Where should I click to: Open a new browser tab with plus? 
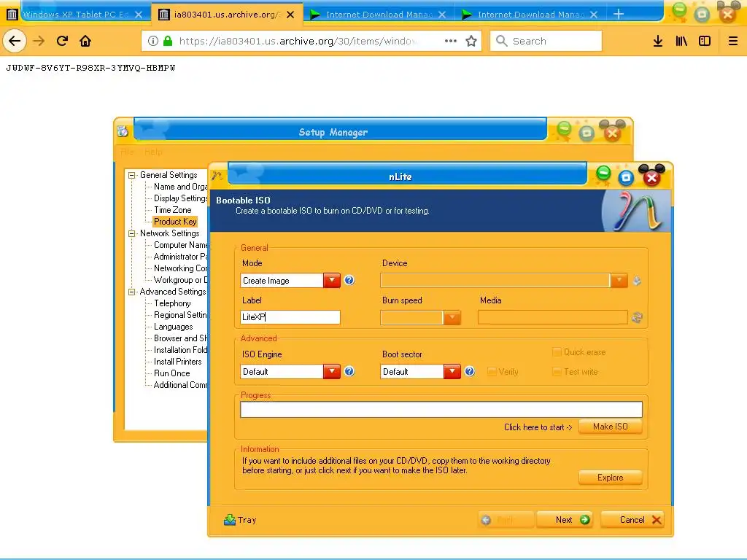tap(619, 15)
